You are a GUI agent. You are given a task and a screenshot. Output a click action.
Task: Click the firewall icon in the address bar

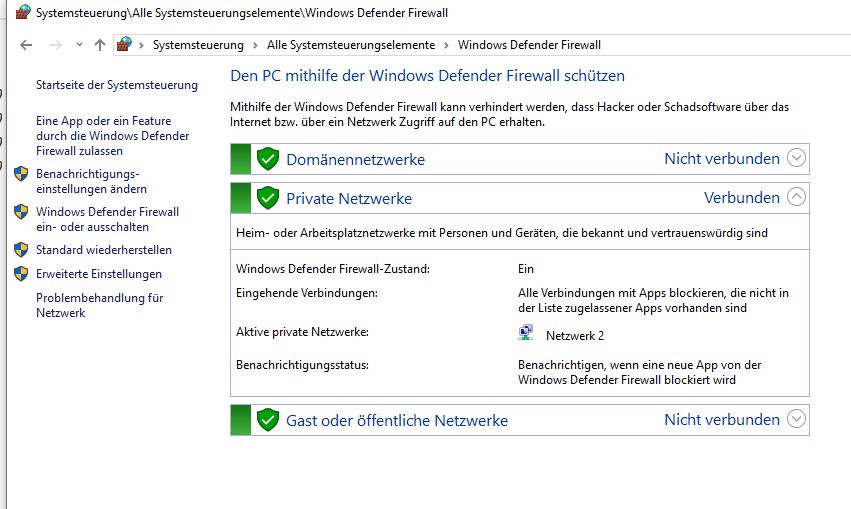click(x=124, y=44)
